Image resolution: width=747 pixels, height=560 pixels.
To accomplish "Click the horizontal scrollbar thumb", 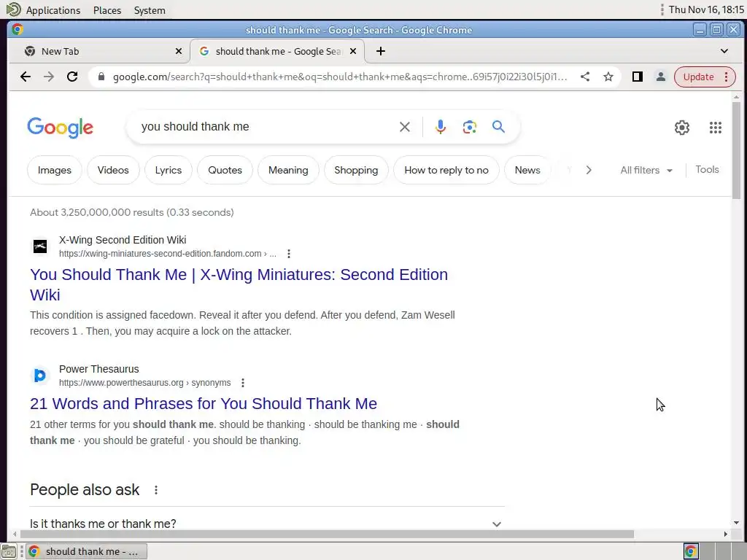I will pyautogui.click(x=326, y=534).
